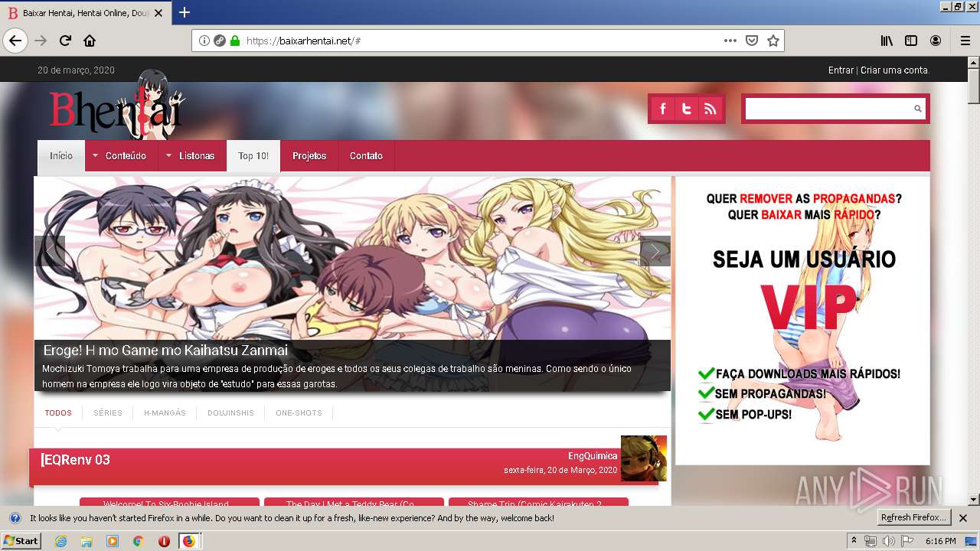Select the Baixar Hentai browser tab
The width and height of the screenshot is (980, 551).
[86, 13]
